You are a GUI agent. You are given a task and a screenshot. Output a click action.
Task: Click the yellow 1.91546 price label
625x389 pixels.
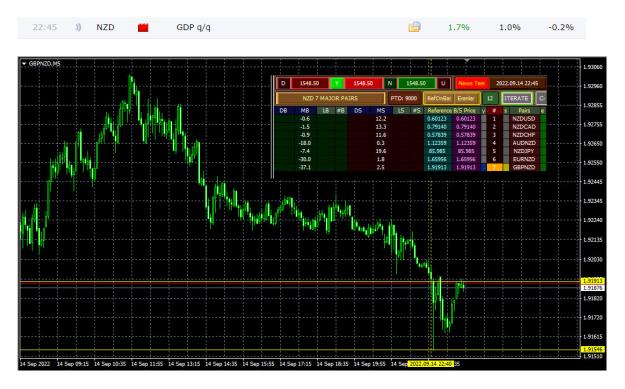coord(593,350)
